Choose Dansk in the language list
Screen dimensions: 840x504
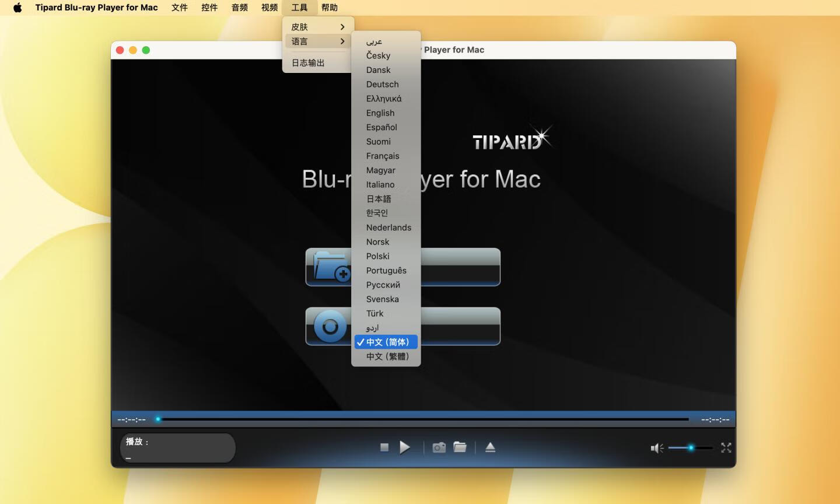click(x=386, y=70)
